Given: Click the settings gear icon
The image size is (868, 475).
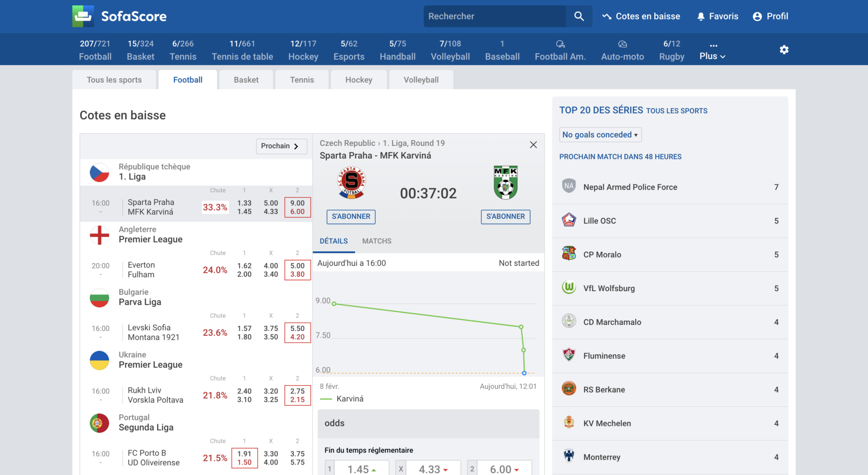Looking at the screenshot, I should (784, 50).
